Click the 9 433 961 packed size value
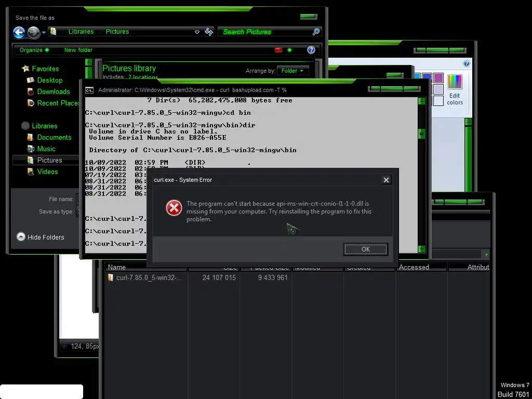Image resolution: width=532 pixels, height=399 pixels. [272, 277]
